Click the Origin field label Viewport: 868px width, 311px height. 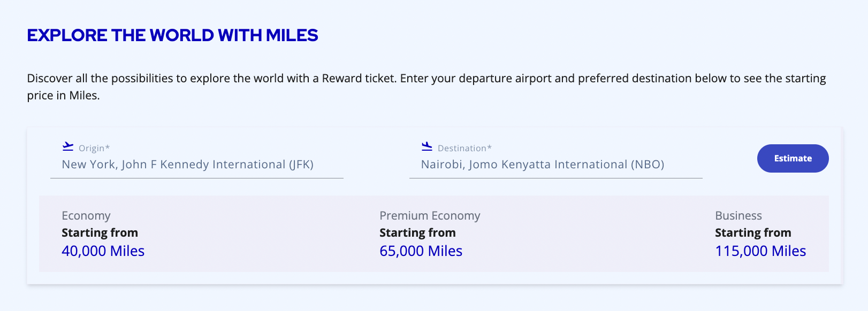(x=94, y=149)
